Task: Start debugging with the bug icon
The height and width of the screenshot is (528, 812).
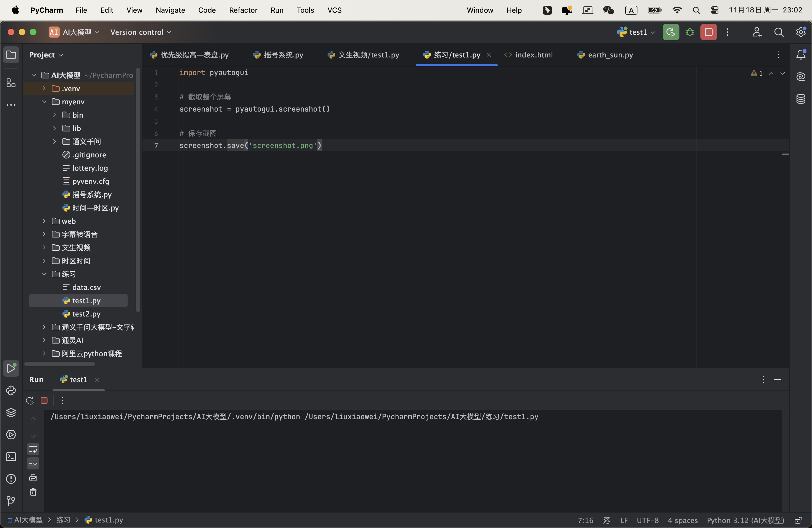Action: [x=690, y=32]
